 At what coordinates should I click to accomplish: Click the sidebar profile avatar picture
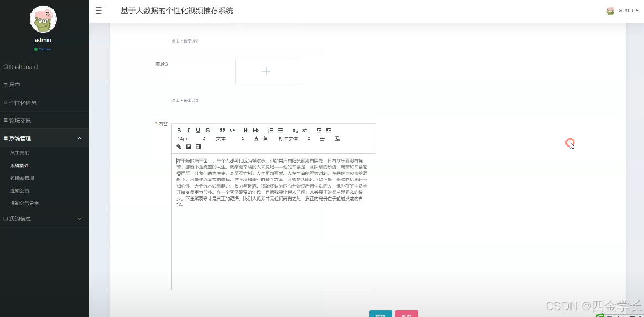pos(43,19)
